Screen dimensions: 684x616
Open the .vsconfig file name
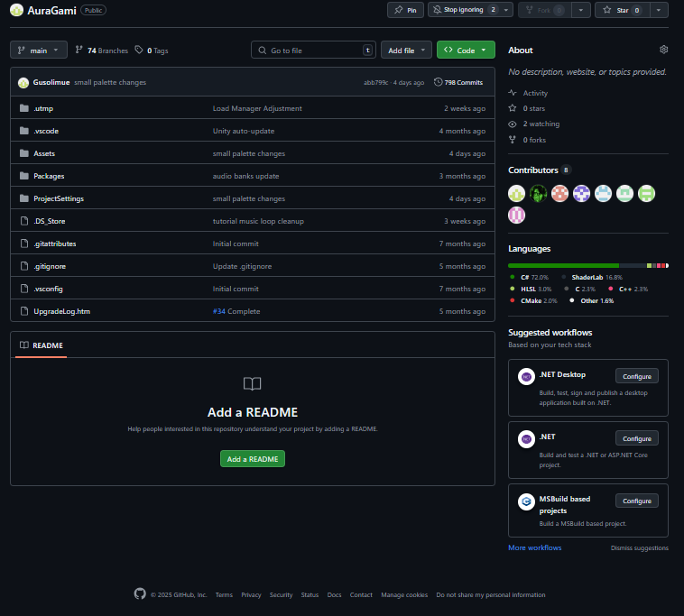coord(48,289)
